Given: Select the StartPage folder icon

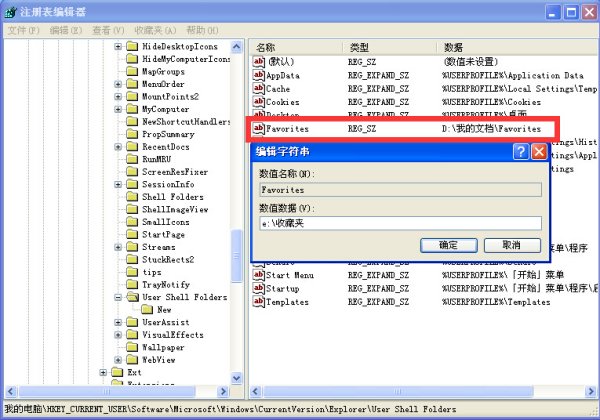Looking at the screenshot, I should 132,234.
